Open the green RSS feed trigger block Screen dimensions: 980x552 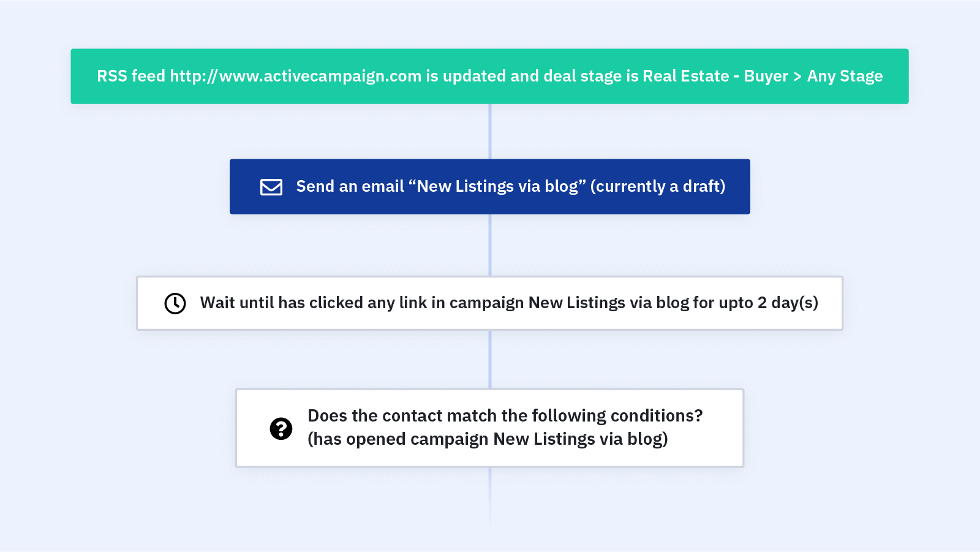pos(489,76)
